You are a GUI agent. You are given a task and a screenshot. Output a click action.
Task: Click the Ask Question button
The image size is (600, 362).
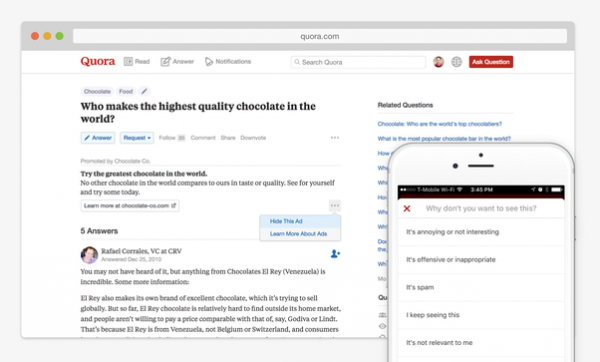[x=491, y=62]
